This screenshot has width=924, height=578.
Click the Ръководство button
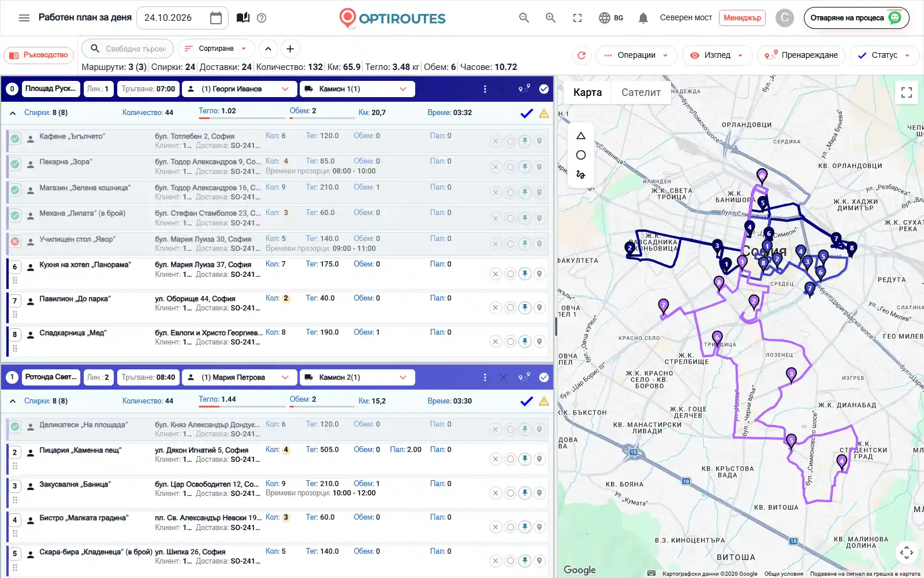(39, 55)
